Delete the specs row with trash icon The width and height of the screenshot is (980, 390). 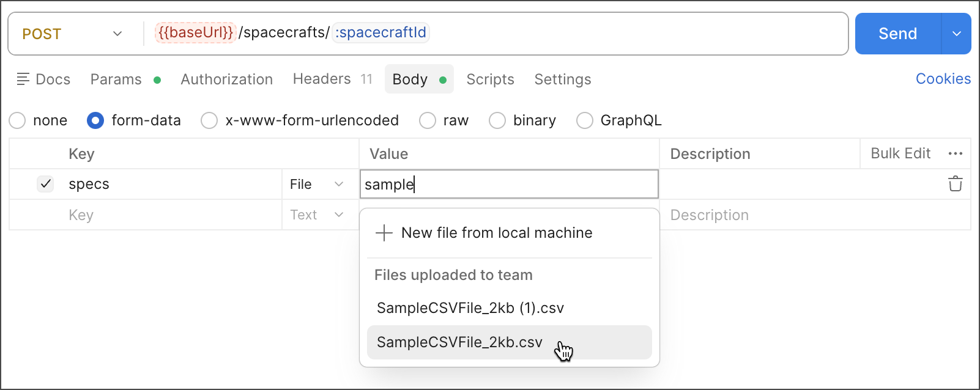click(x=955, y=184)
